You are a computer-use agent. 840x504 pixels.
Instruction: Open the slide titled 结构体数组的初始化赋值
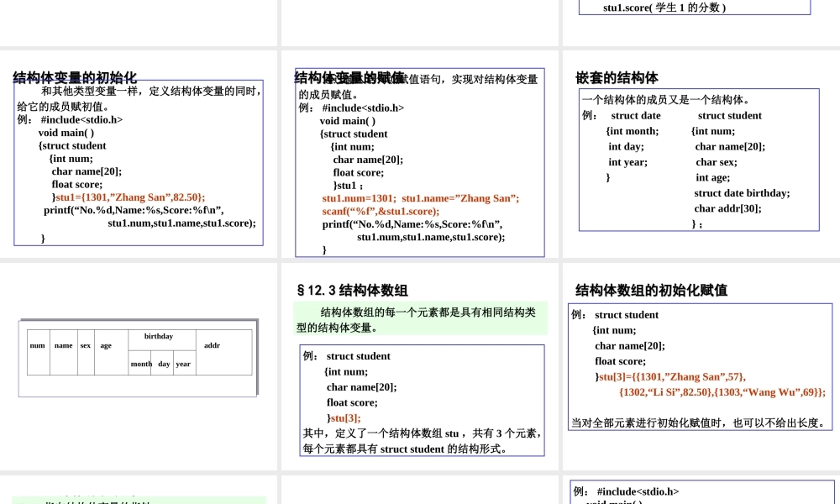point(701,366)
